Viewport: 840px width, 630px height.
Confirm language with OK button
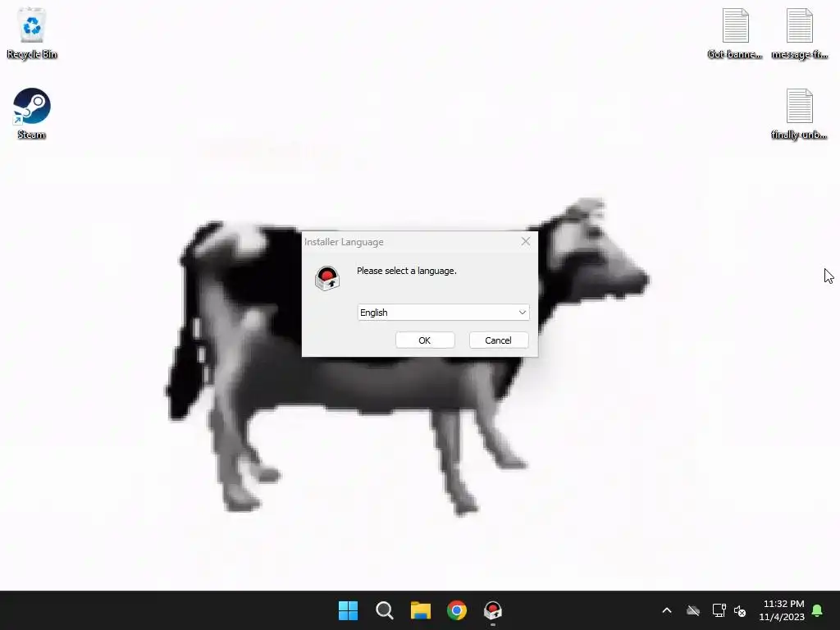pyautogui.click(x=425, y=340)
